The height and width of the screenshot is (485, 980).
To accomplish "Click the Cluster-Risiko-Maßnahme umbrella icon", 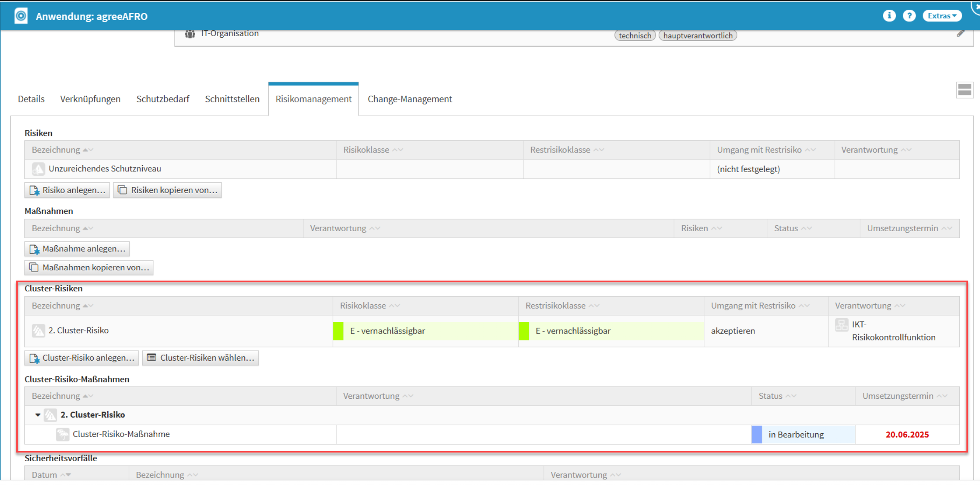I will pyautogui.click(x=62, y=434).
